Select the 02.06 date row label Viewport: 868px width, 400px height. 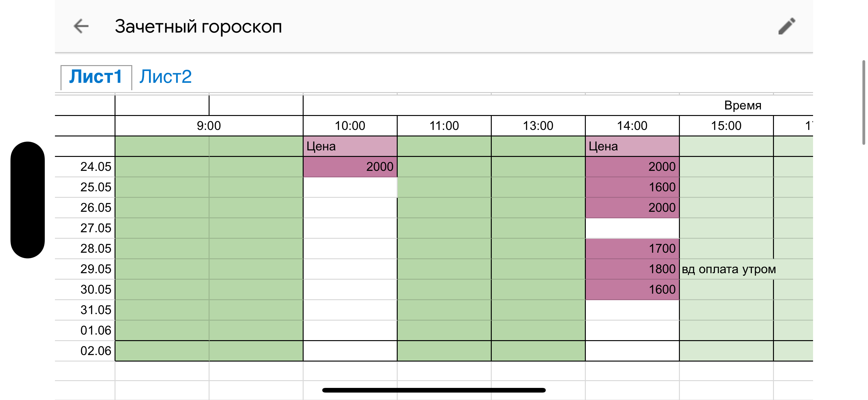(95, 351)
